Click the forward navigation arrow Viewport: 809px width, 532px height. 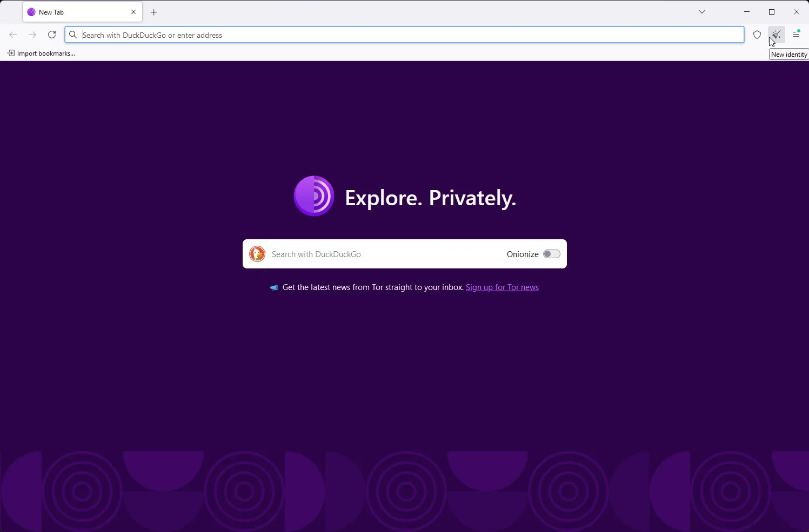[32, 35]
